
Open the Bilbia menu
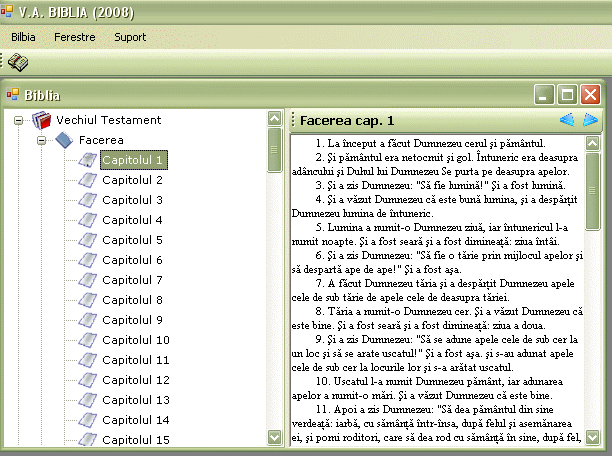pos(24,37)
